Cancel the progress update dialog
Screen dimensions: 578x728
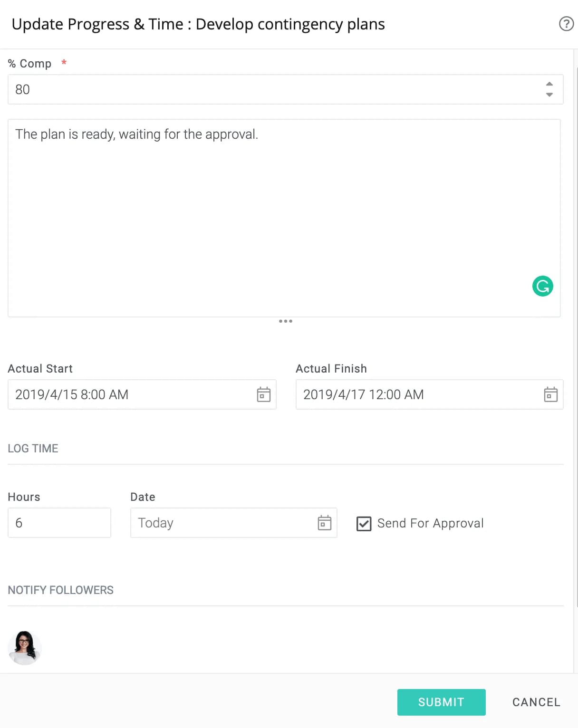click(536, 702)
